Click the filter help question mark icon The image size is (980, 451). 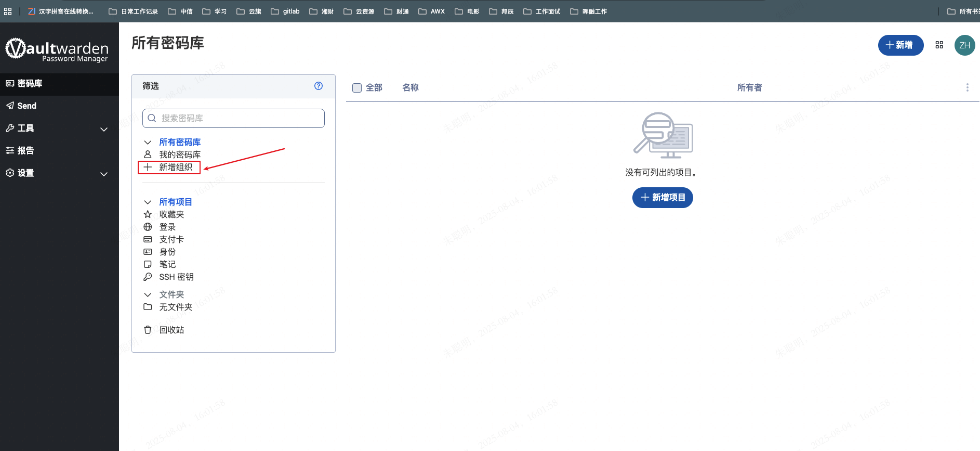(319, 86)
